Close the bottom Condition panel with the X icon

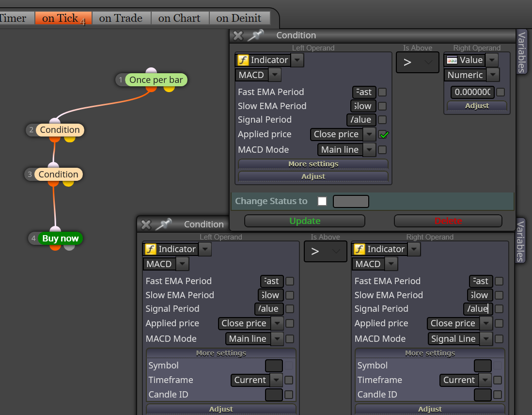[x=146, y=224]
